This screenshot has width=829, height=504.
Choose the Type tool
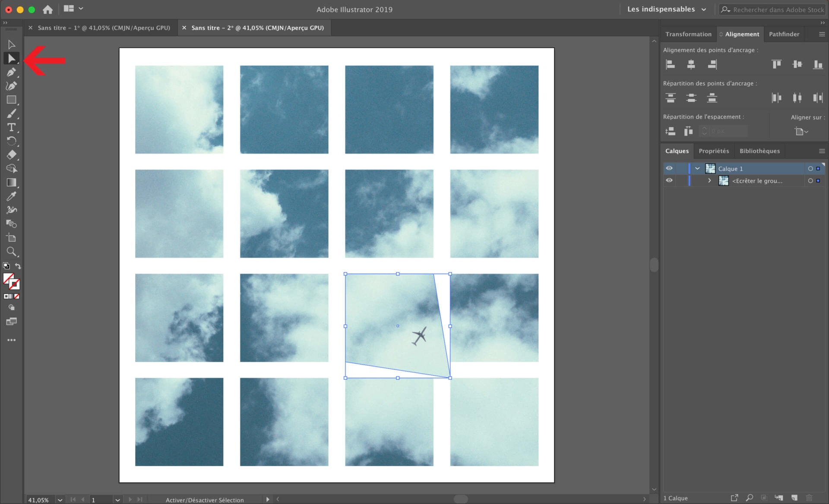(11, 127)
